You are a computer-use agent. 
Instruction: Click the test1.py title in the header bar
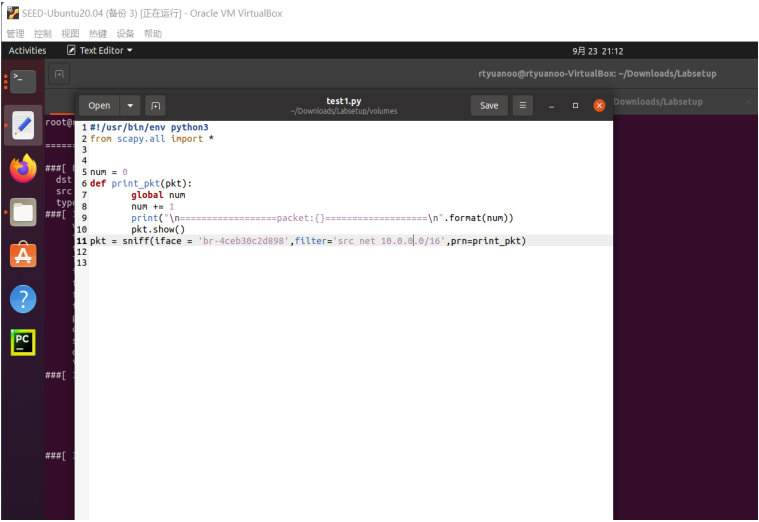click(x=344, y=101)
